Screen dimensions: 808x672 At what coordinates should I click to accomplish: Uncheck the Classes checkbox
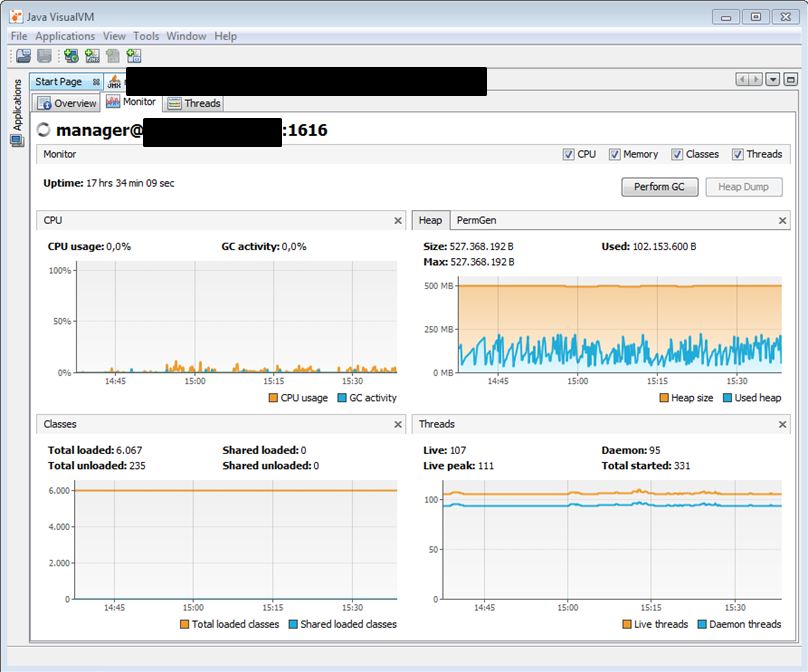coord(677,155)
